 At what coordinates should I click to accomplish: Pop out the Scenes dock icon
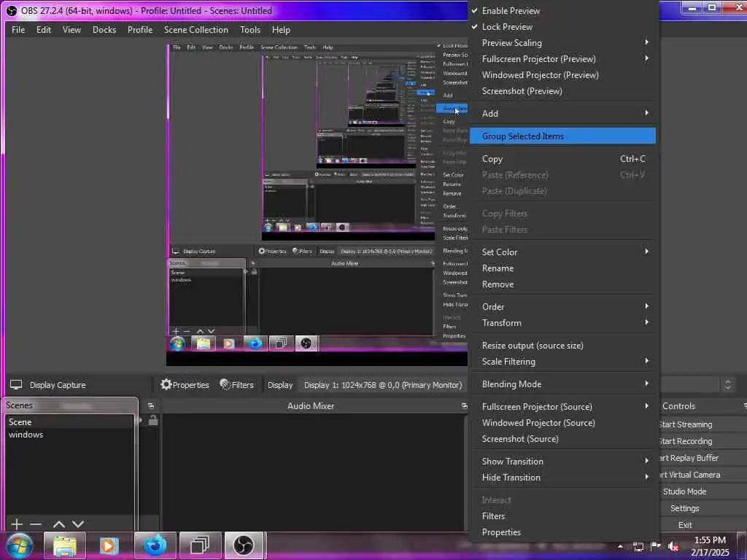151,406
